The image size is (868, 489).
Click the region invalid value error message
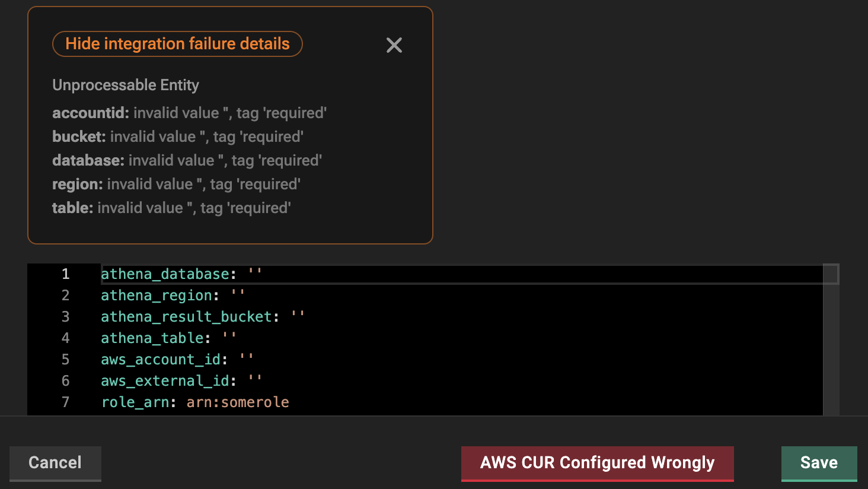pos(176,184)
